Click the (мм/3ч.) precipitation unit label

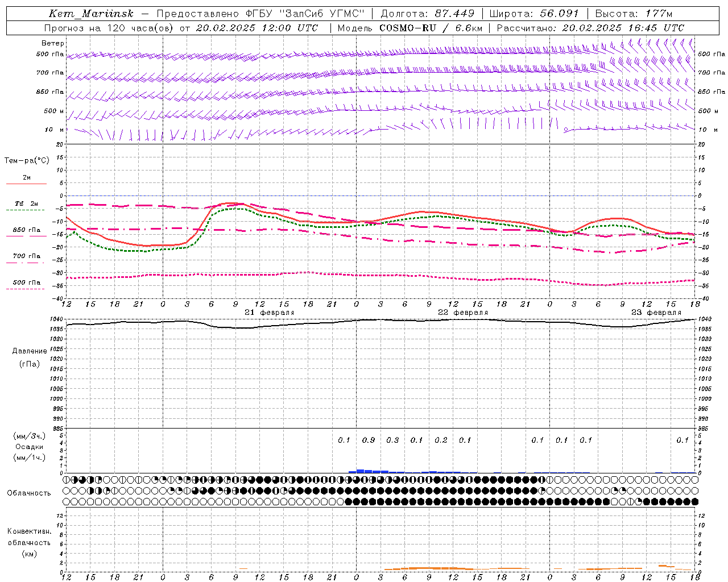[29, 436]
